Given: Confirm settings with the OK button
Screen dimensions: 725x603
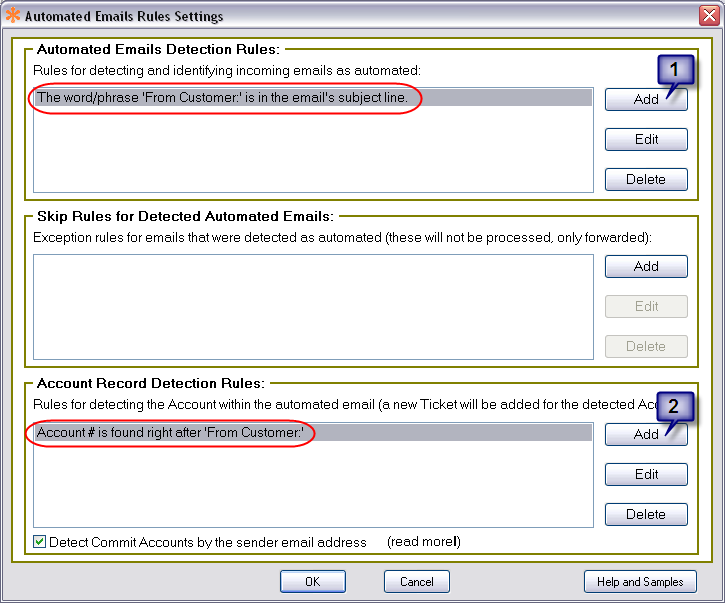Looking at the screenshot, I should (312, 581).
